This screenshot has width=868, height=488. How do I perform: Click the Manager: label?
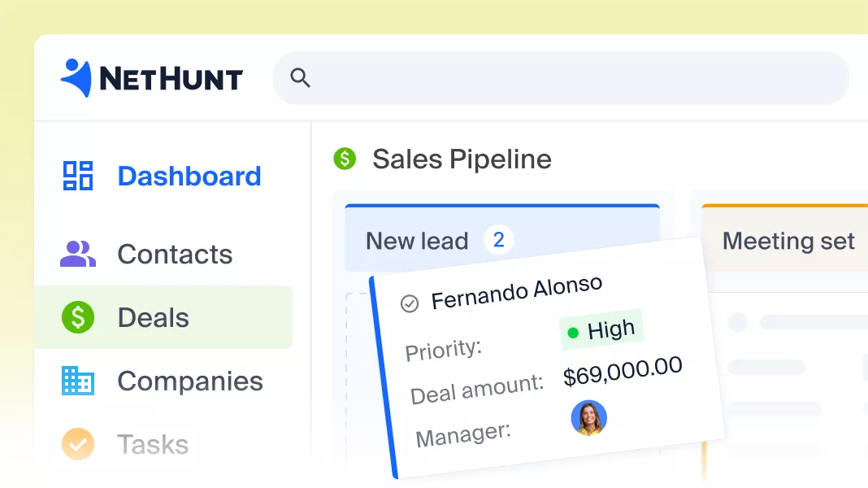[463, 435]
